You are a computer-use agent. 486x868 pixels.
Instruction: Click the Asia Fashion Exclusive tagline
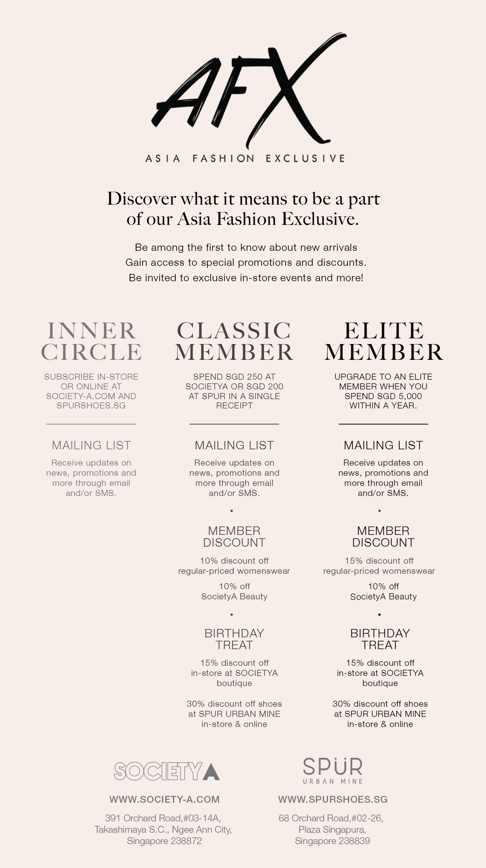point(245,158)
